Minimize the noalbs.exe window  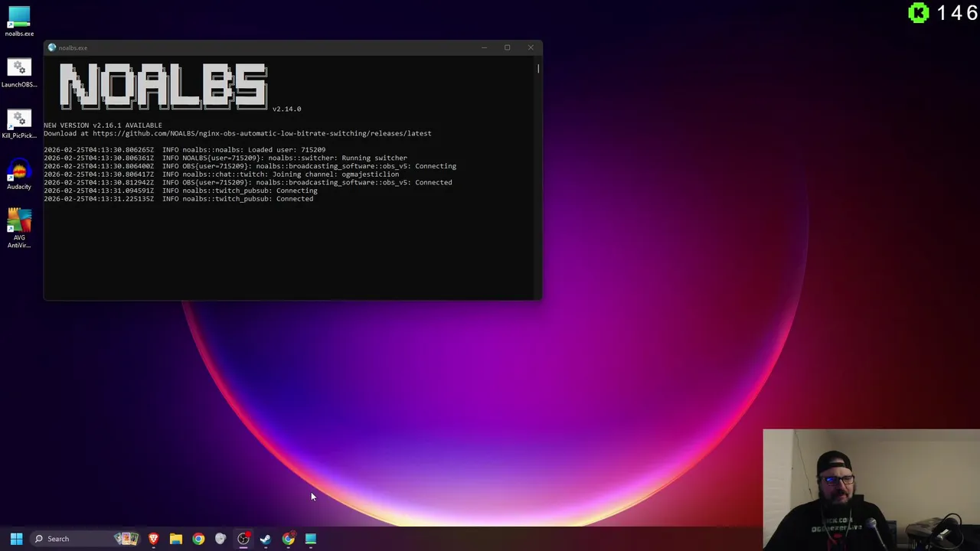(x=484, y=47)
